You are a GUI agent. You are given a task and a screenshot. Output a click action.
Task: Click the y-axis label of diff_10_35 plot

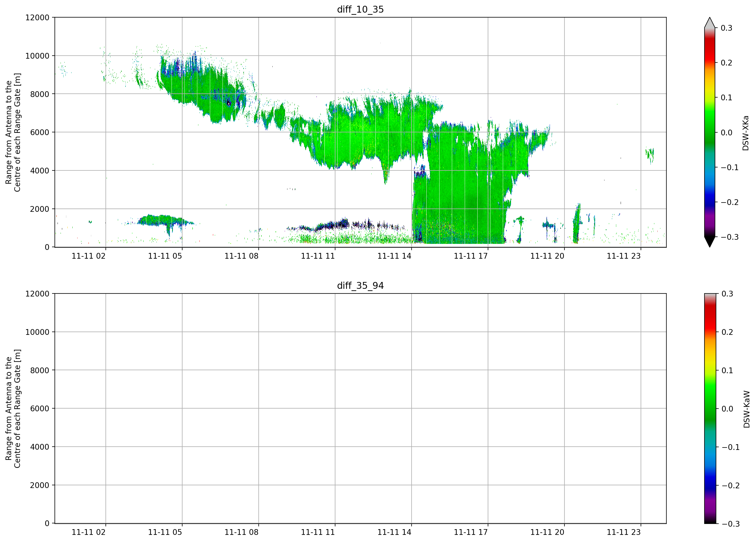[x=13, y=132]
